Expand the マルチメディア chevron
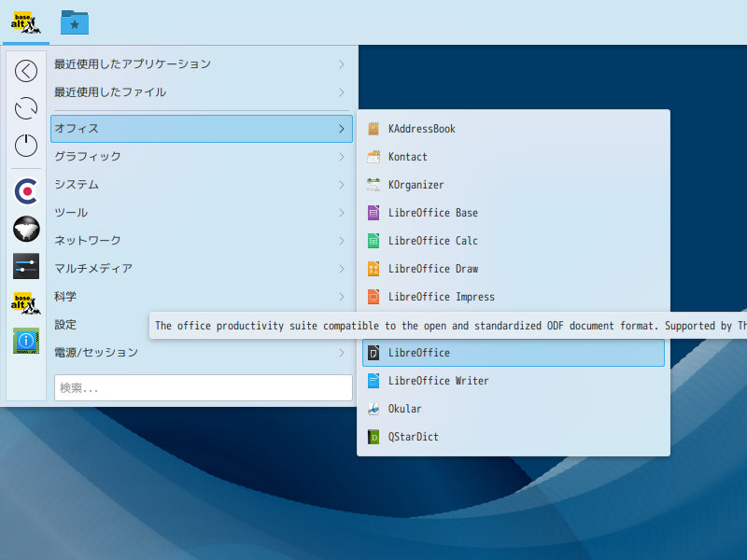 coord(342,269)
